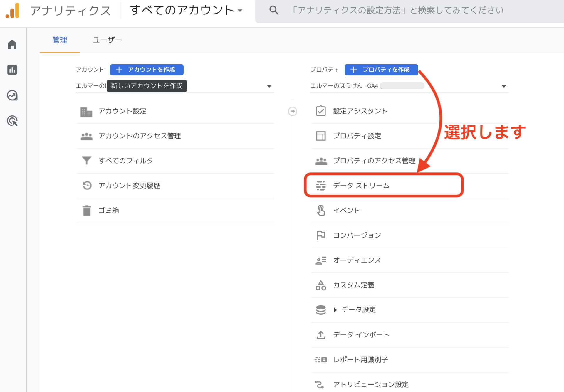
Task: Open the すべてのアカウント account switcher dropdown
Action: (186, 10)
